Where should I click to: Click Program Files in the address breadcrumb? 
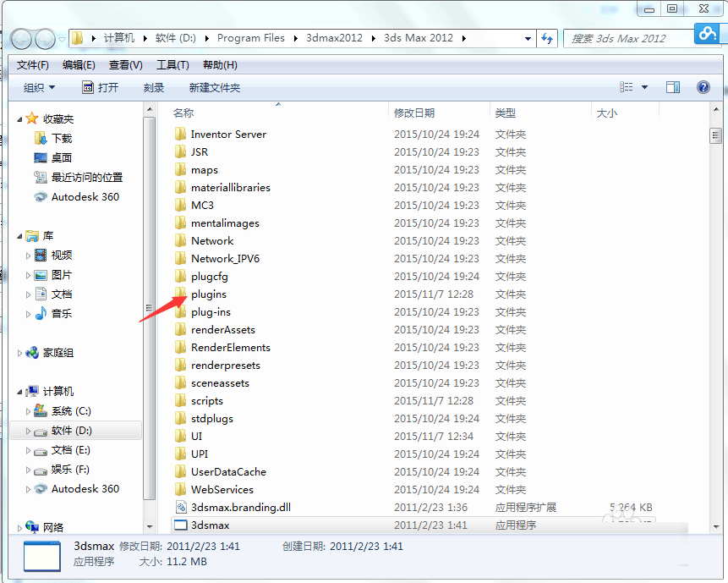[251, 38]
